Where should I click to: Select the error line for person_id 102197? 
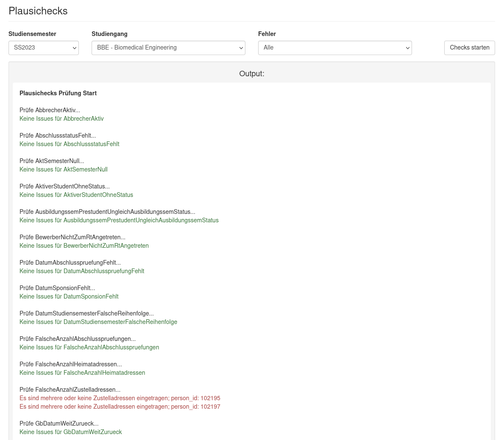[x=120, y=407]
